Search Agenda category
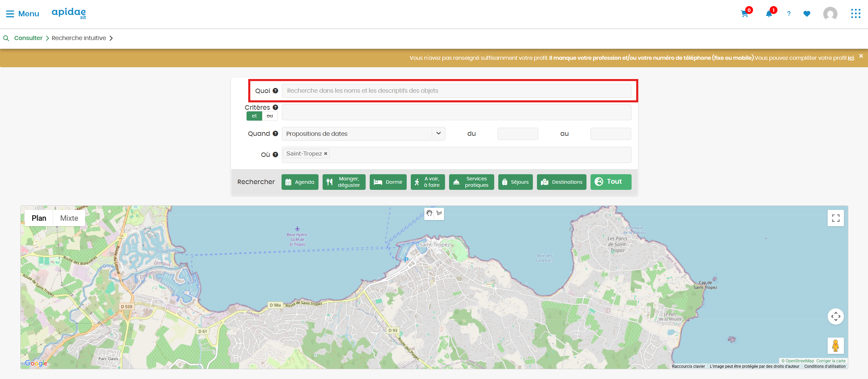 [300, 182]
